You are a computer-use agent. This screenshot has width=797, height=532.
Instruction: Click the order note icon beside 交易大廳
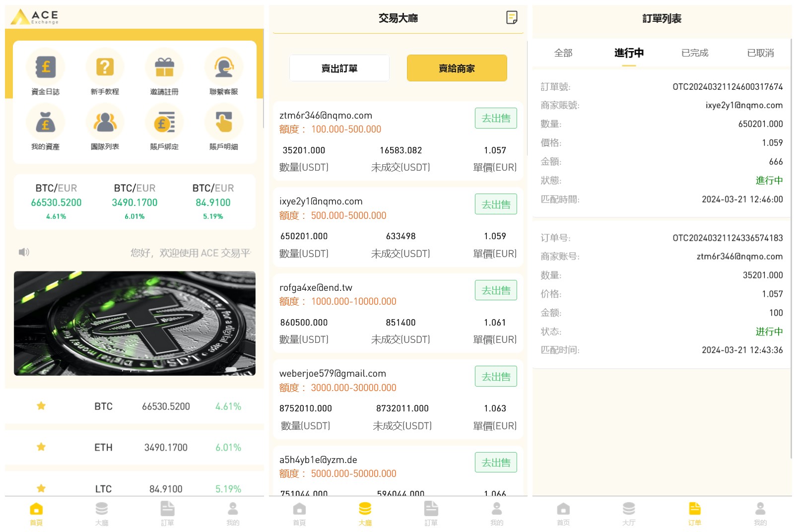512,18
